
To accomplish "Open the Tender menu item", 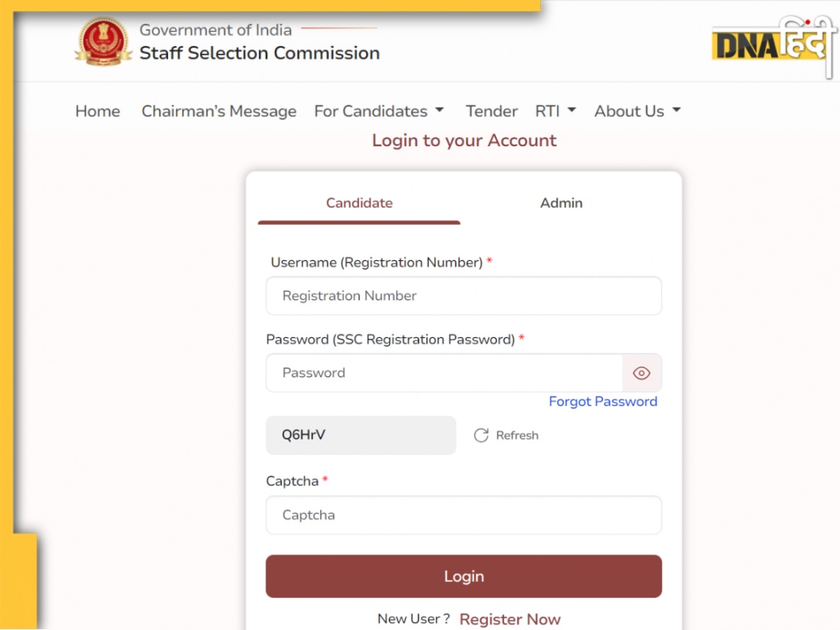I will coord(491,111).
